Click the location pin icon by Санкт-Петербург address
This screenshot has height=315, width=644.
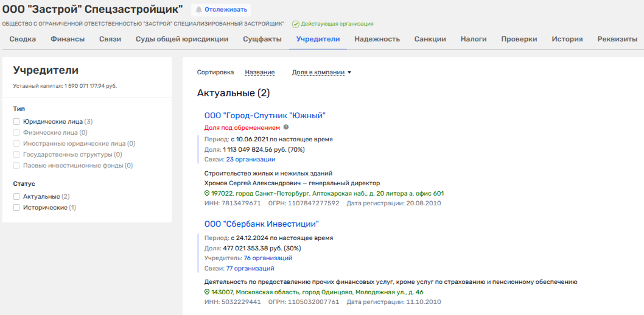pos(207,193)
